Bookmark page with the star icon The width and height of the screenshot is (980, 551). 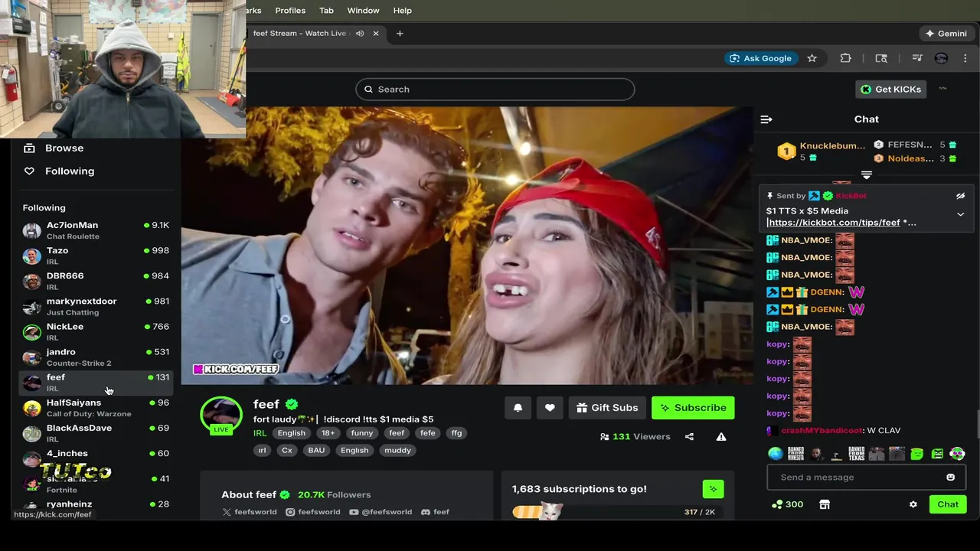tap(812, 58)
